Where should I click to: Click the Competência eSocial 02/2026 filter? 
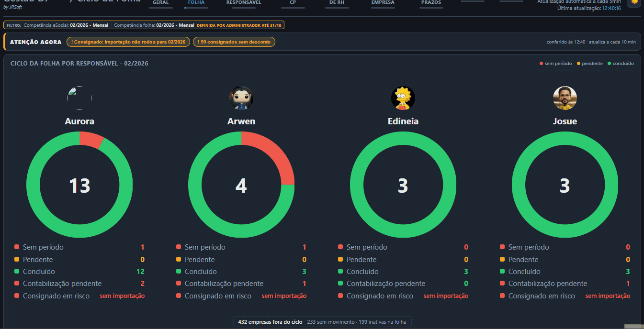(66, 25)
